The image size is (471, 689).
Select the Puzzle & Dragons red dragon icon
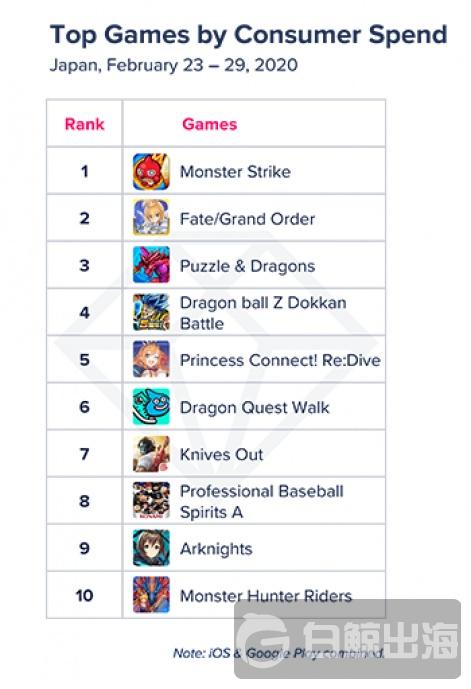pyautogui.click(x=151, y=265)
